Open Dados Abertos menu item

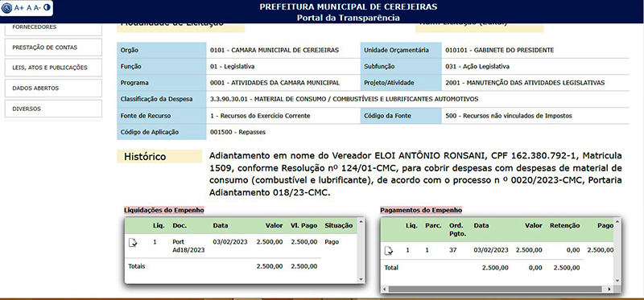tap(53, 88)
